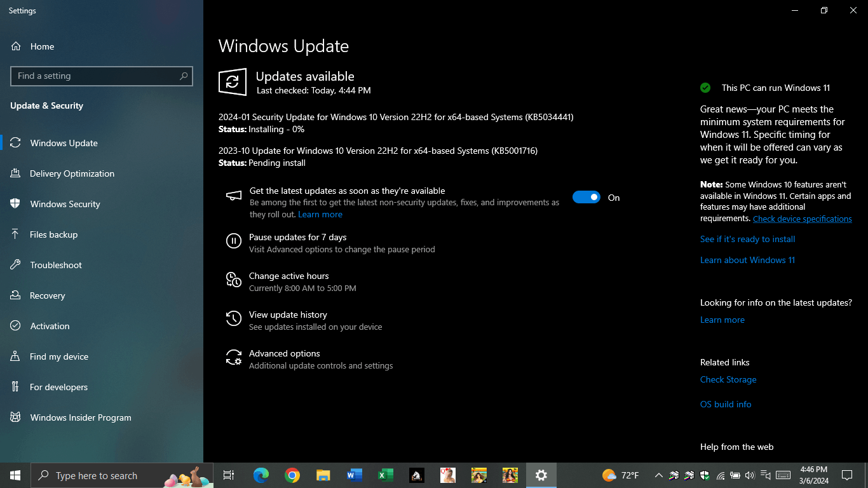Click the update refresh status icon
The width and height of the screenshot is (868, 488).
pyautogui.click(x=233, y=82)
